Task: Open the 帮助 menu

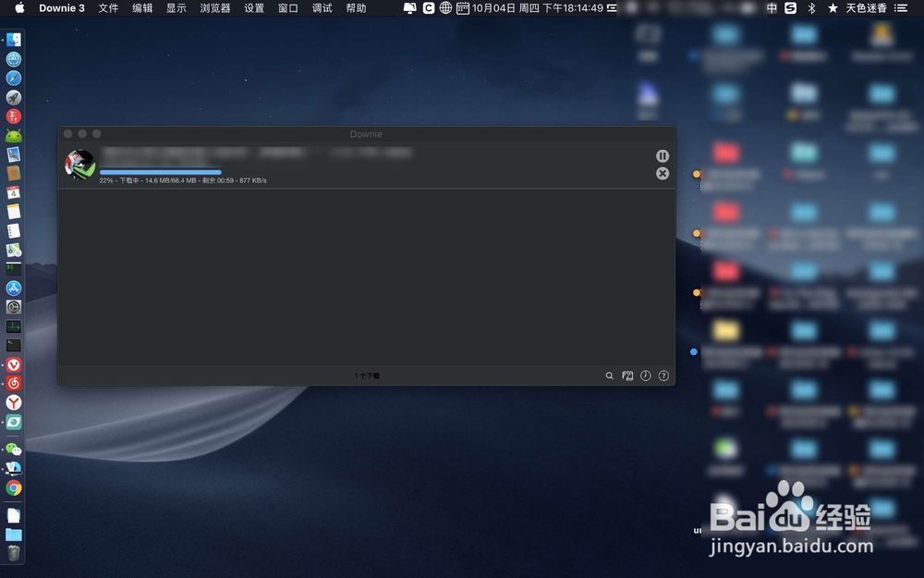Action: (x=356, y=7)
